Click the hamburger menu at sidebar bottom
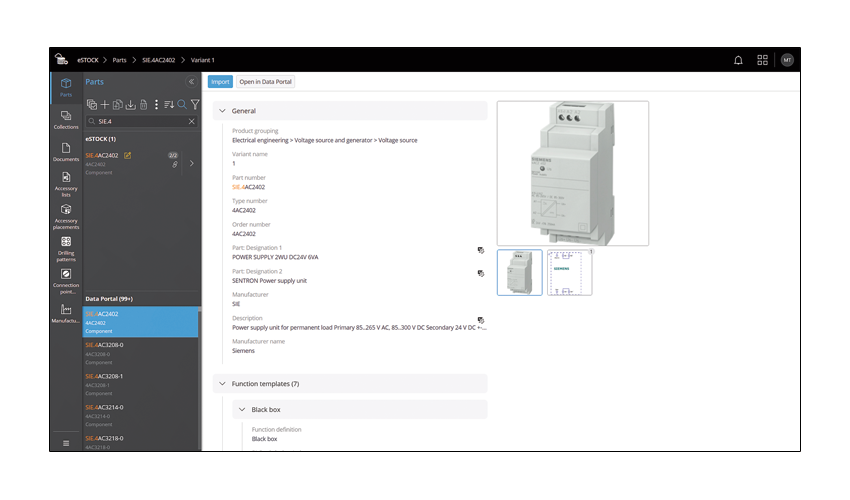The width and height of the screenshot is (850, 500). [66, 443]
